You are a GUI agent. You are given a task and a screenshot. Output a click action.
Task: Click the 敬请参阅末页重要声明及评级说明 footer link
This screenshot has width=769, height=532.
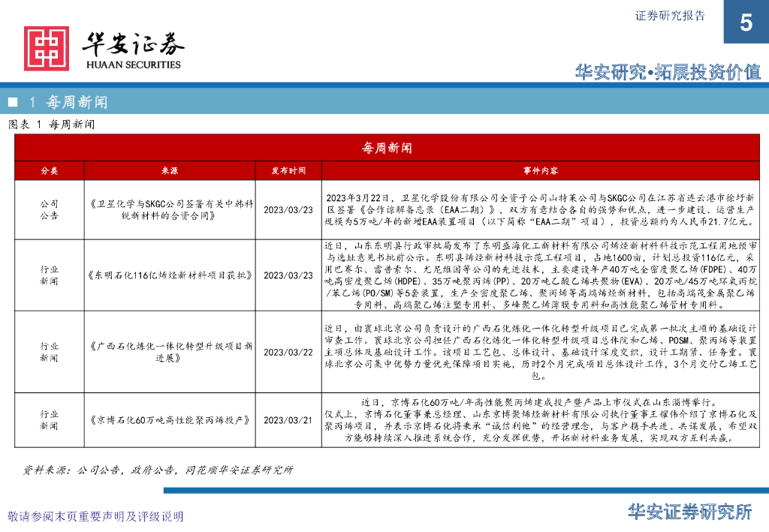coord(95,516)
